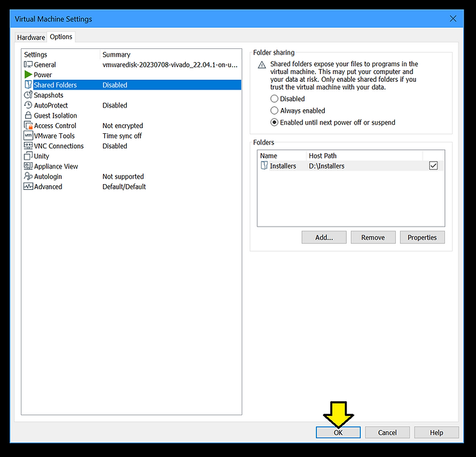Click the Autologin user icon
This screenshot has width=476, height=457.
tap(28, 176)
